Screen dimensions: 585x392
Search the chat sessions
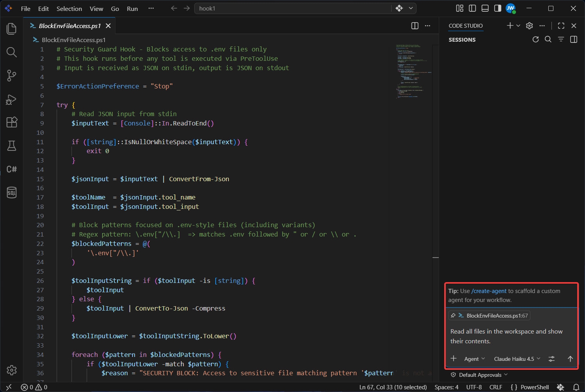pos(548,39)
